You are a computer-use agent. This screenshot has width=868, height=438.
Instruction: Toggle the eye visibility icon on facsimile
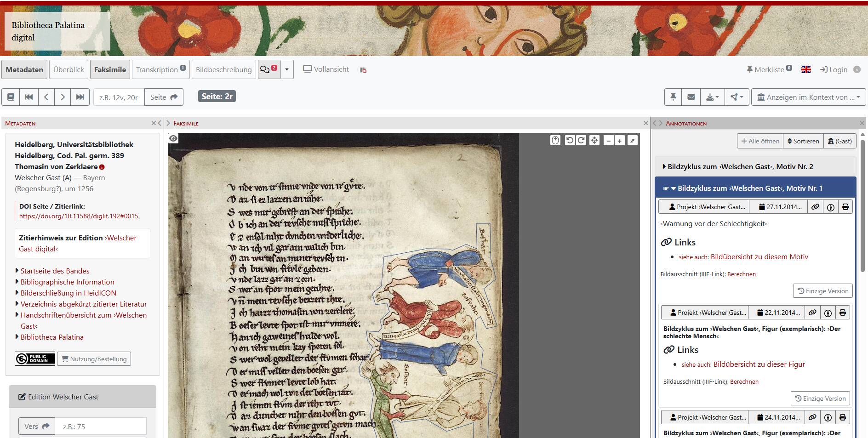pos(173,138)
